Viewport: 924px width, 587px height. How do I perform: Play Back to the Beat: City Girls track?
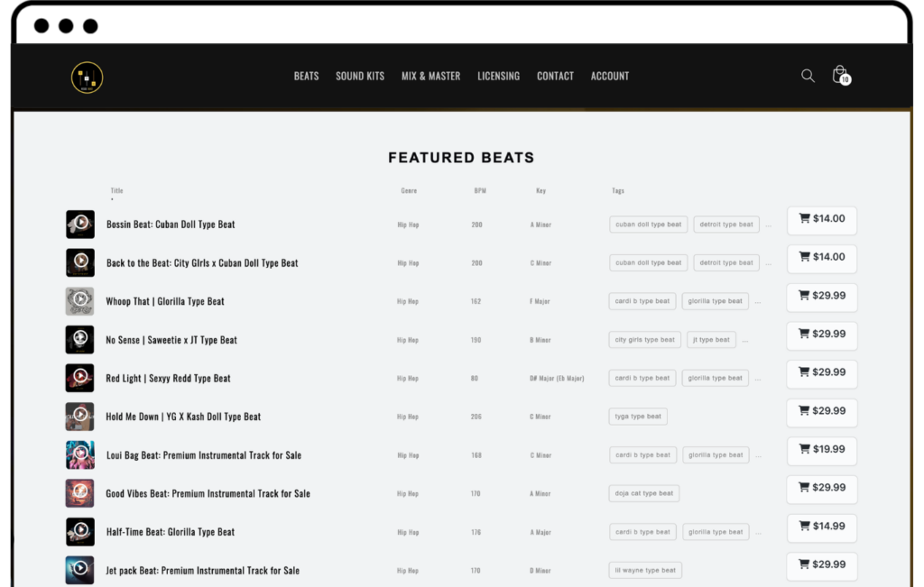pyautogui.click(x=80, y=262)
